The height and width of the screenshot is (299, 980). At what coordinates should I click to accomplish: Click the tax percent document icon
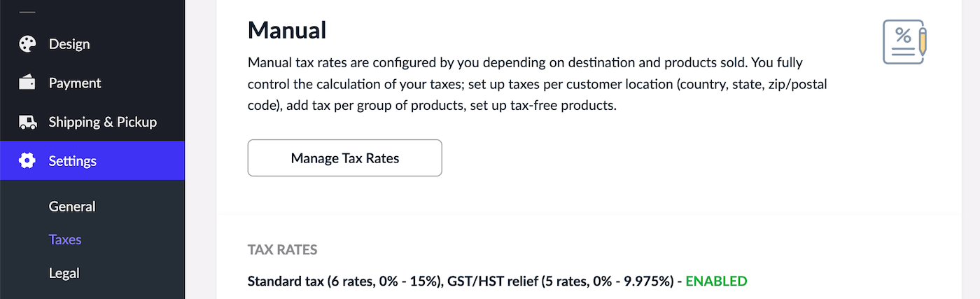905,42
